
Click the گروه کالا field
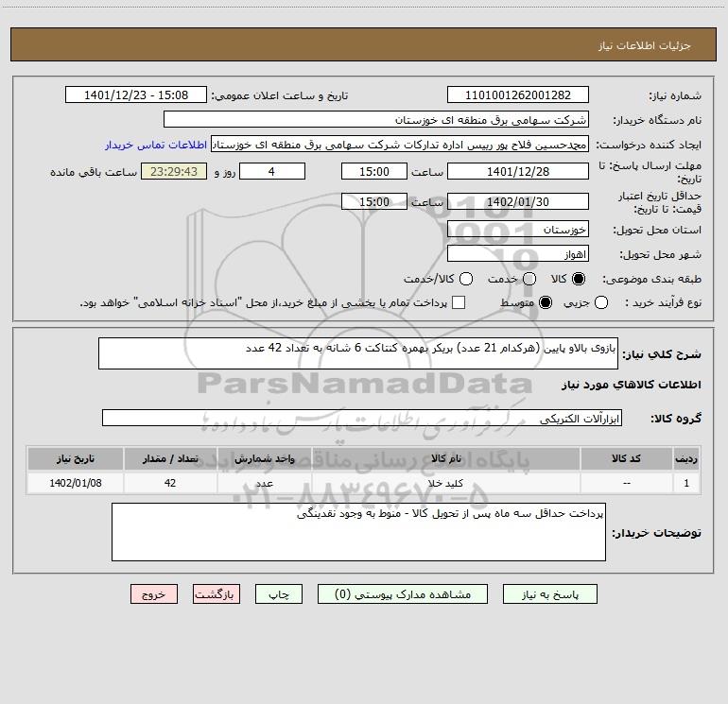(362, 418)
